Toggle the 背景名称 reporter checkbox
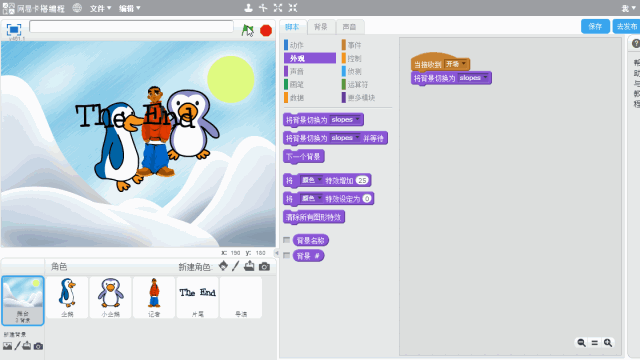 pos(287,240)
